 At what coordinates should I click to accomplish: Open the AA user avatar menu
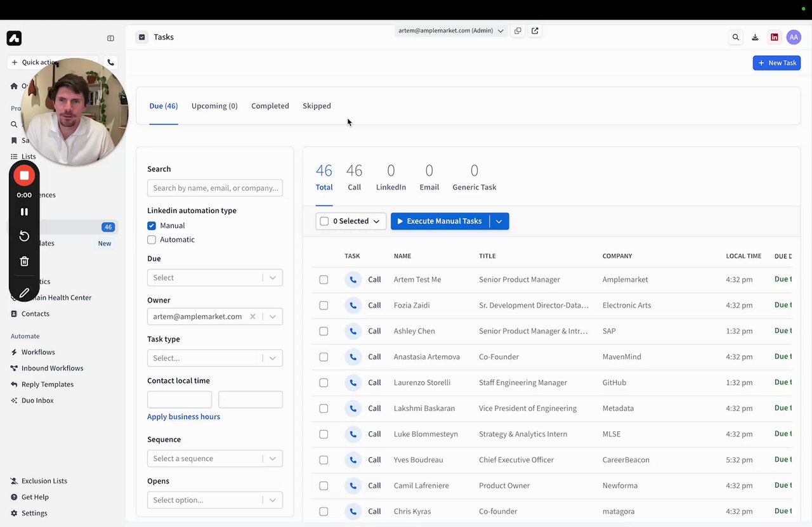794,37
